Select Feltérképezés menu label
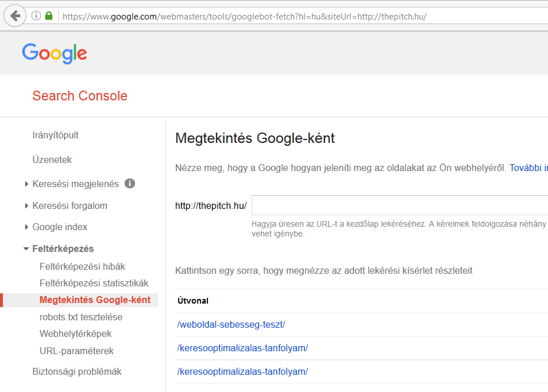548x392 pixels. tap(63, 249)
